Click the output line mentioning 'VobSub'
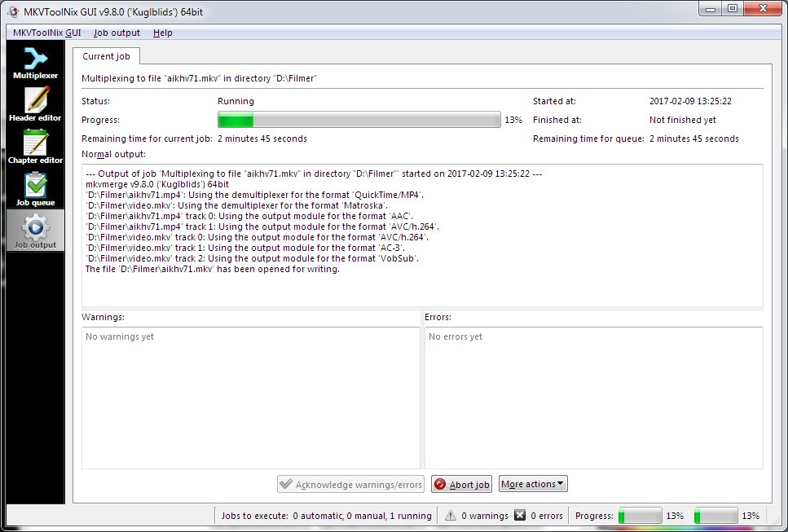This screenshot has width=788, height=532. click(253, 259)
